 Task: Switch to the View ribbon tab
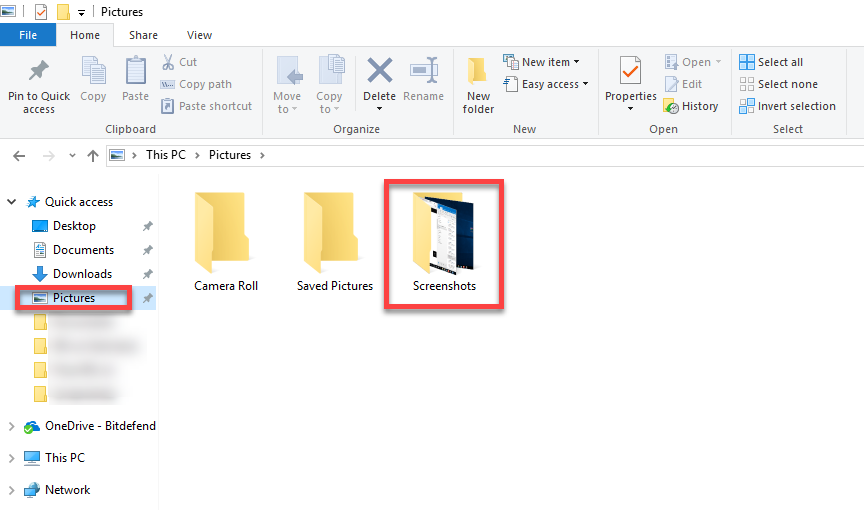coord(199,35)
